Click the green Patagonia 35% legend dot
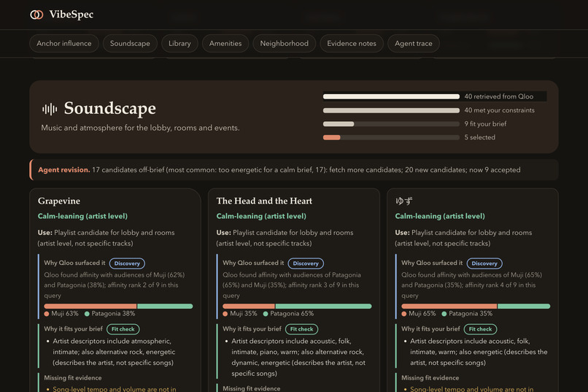The width and height of the screenshot is (588, 392). (x=444, y=314)
